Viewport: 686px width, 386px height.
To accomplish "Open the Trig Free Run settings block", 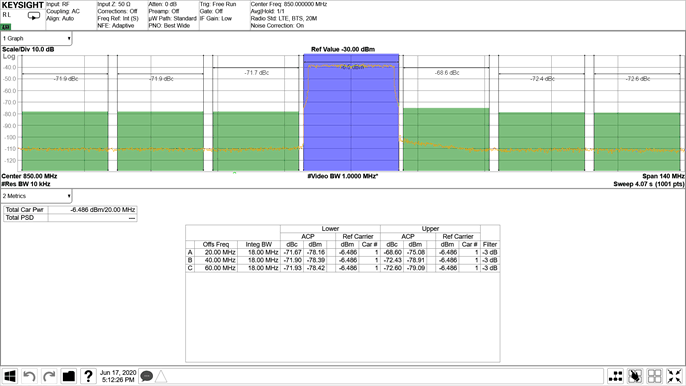I will [224, 15].
